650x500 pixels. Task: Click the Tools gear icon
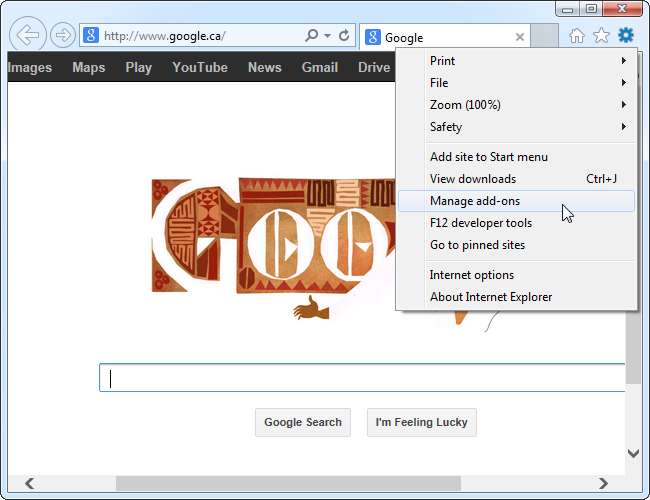[x=626, y=35]
